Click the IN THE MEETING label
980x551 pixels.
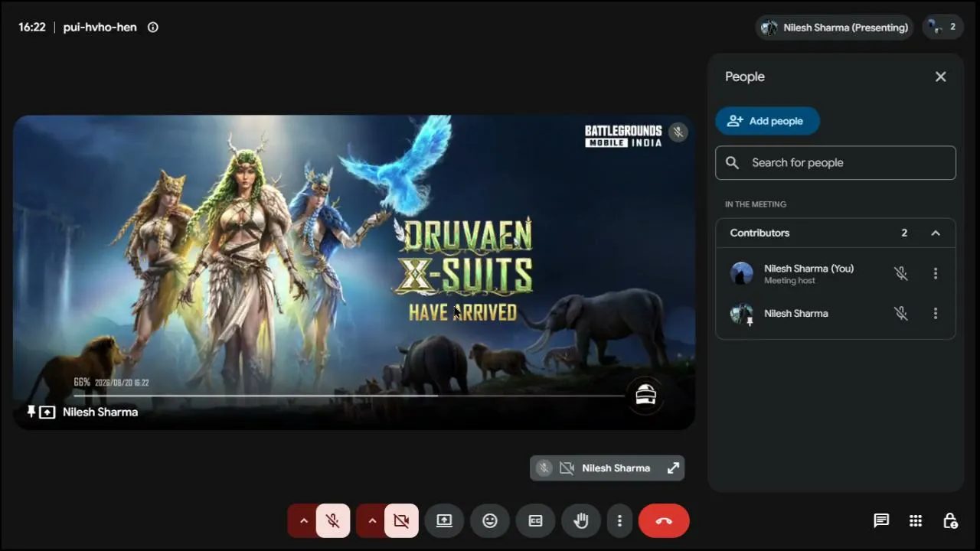tap(756, 204)
